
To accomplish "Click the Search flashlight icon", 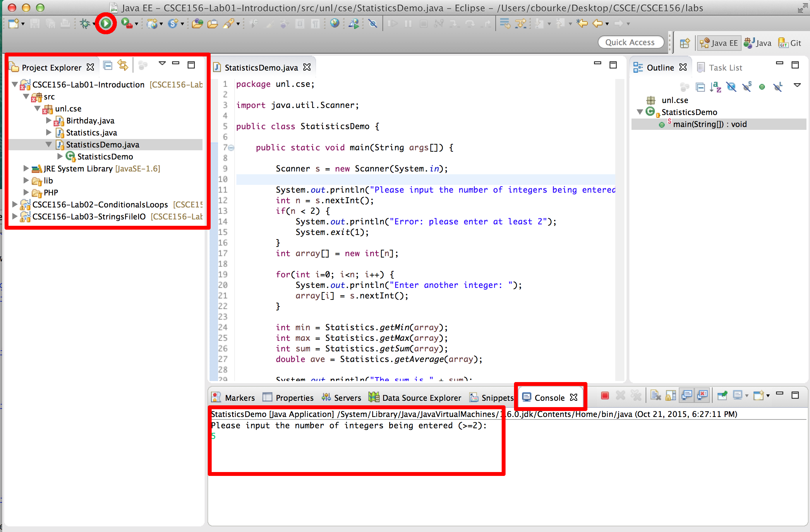I will pos(229,24).
